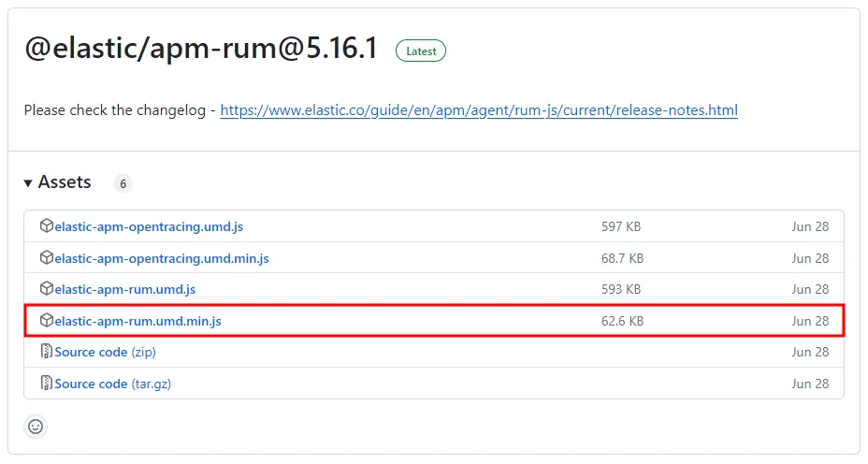Click Jun 28 date of elastic-apm-rum.umd.js

pos(810,289)
